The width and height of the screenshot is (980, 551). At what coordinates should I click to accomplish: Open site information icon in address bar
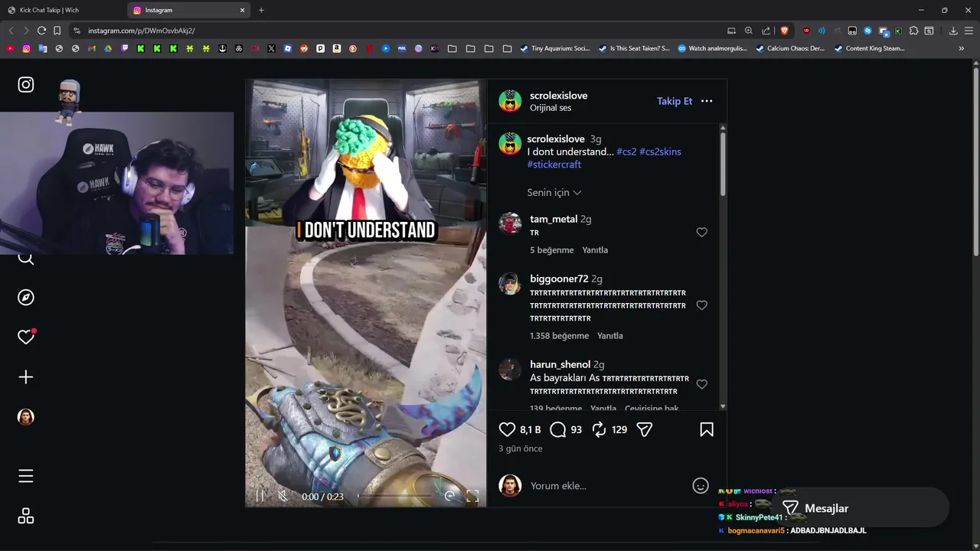click(77, 31)
